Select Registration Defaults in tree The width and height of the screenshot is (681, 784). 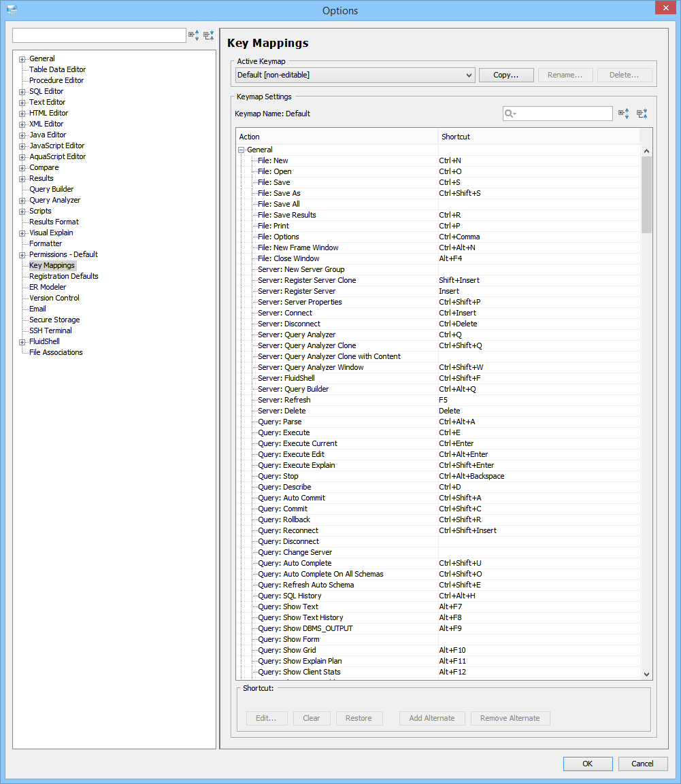63,277
